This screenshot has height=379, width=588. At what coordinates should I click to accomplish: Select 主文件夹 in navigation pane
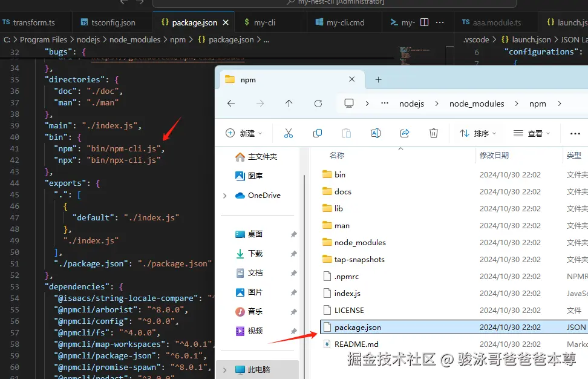(256, 156)
